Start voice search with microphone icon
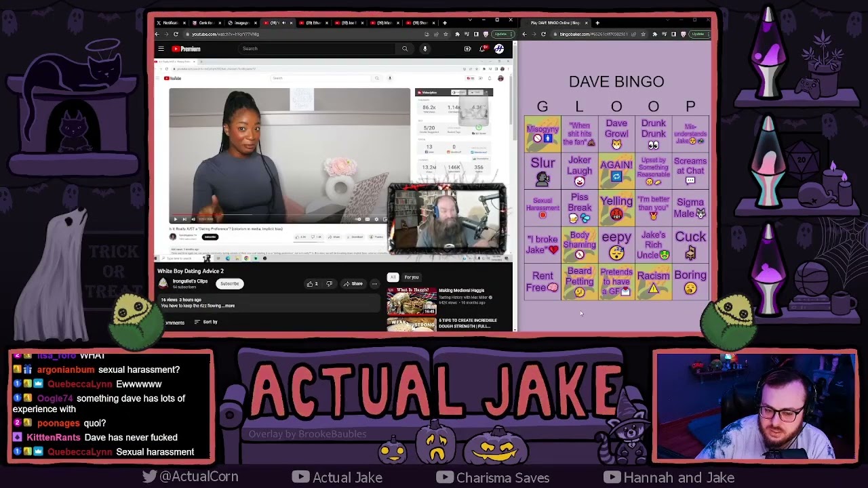 (x=425, y=49)
